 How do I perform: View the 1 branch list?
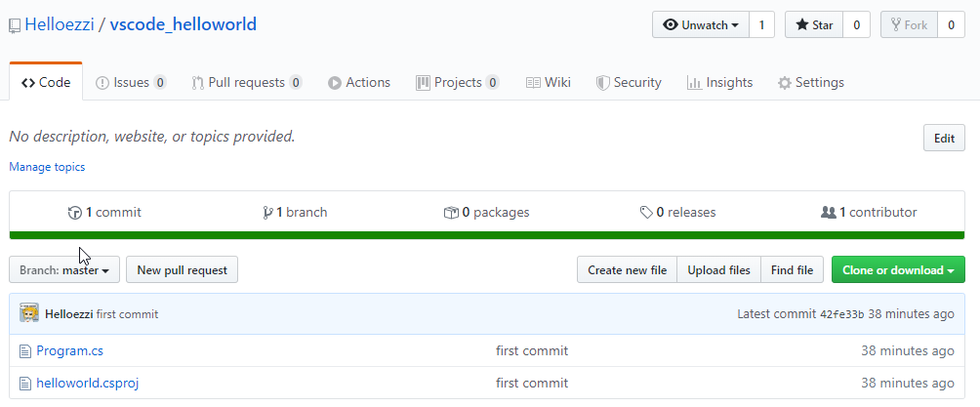[295, 213]
